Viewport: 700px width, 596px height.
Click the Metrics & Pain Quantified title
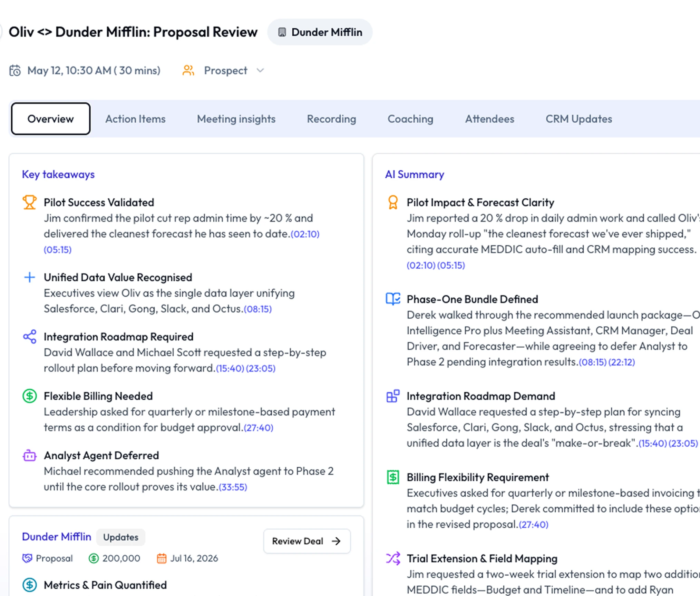(105, 585)
